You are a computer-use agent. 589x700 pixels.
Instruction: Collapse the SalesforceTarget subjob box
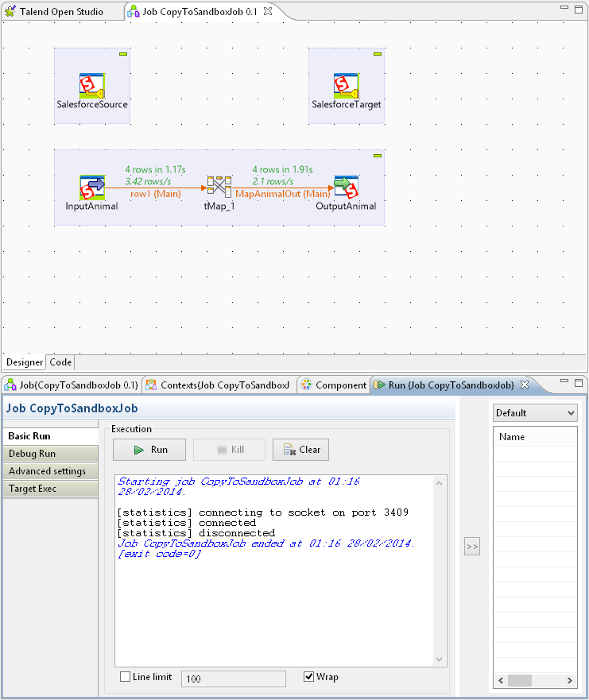(x=378, y=54)
